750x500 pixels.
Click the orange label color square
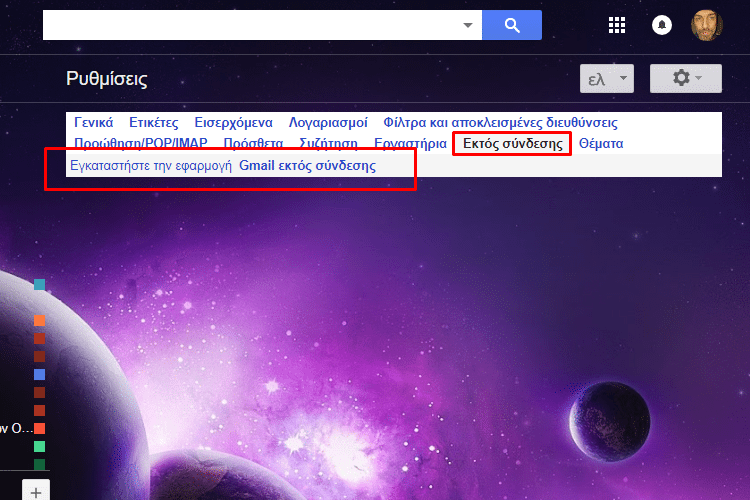point(40,320)
